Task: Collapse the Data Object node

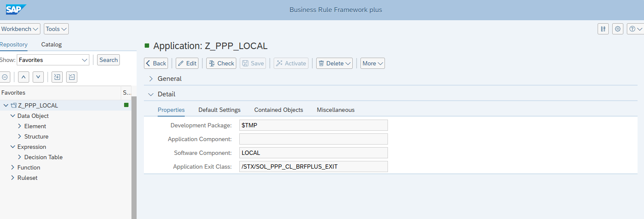Action: [x=13, y=116]
